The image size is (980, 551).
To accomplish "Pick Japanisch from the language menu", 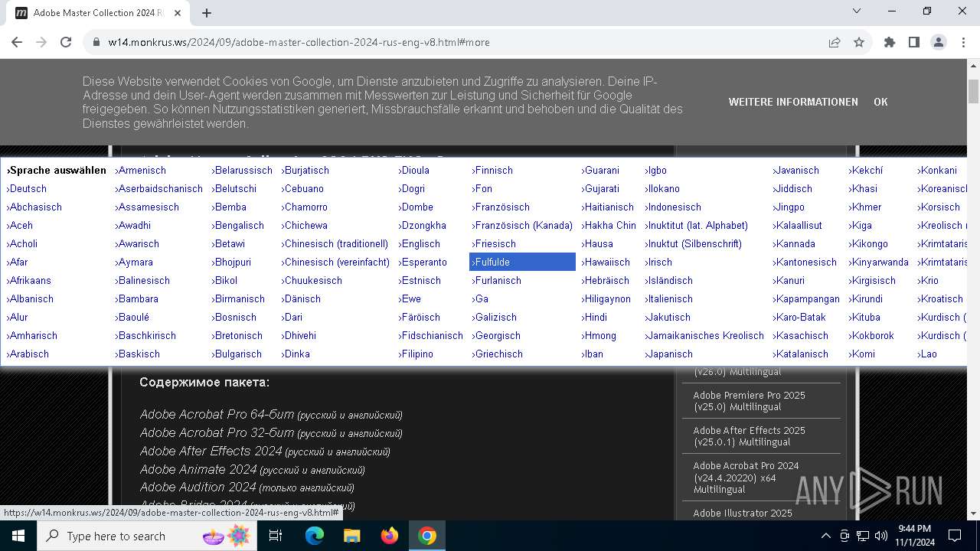I will click(x=668, y=354).
